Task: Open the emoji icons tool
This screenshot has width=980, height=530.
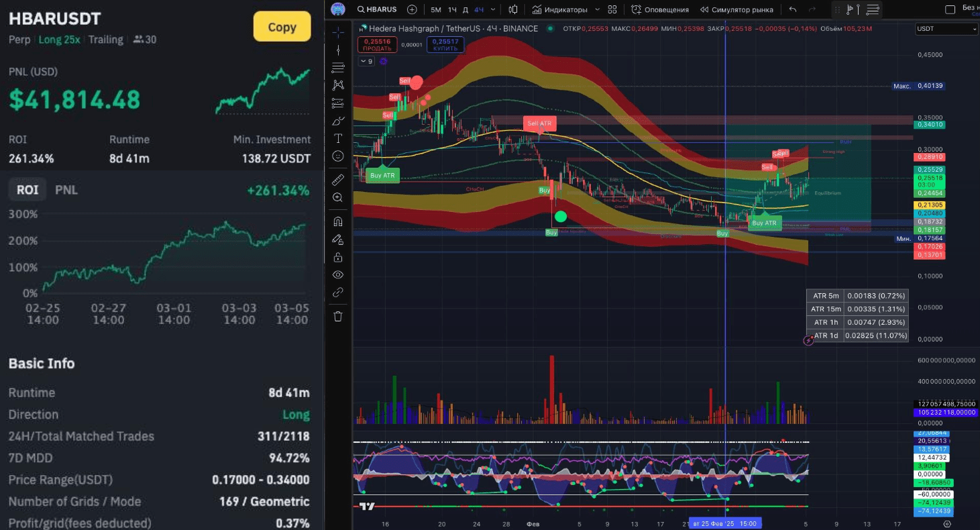Action: pyautogui.click(x=338, y=156)
